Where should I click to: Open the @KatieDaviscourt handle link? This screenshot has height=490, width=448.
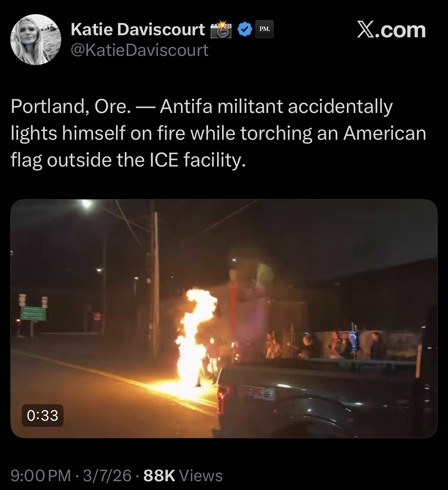pos(140,50)
